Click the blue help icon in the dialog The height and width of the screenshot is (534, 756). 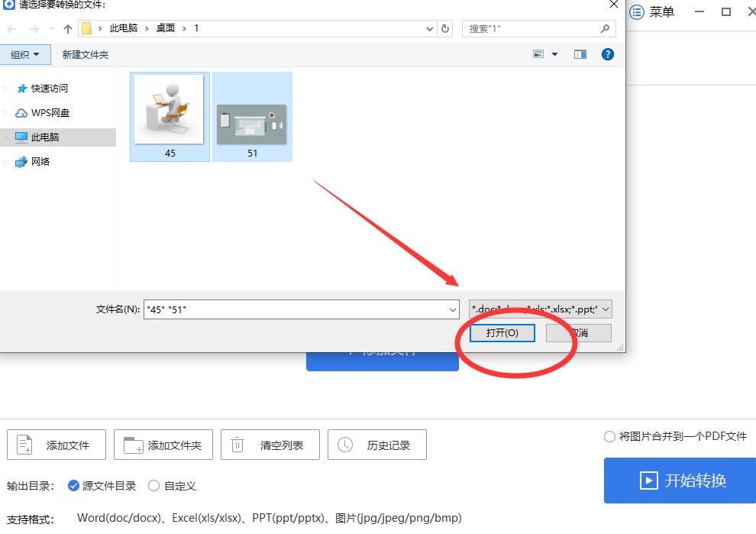coord(607,53)
